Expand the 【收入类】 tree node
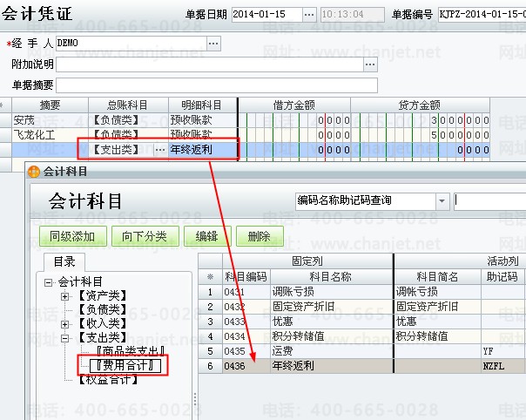The height and width of the screenshot is (420, 526). tap(65, 323)
